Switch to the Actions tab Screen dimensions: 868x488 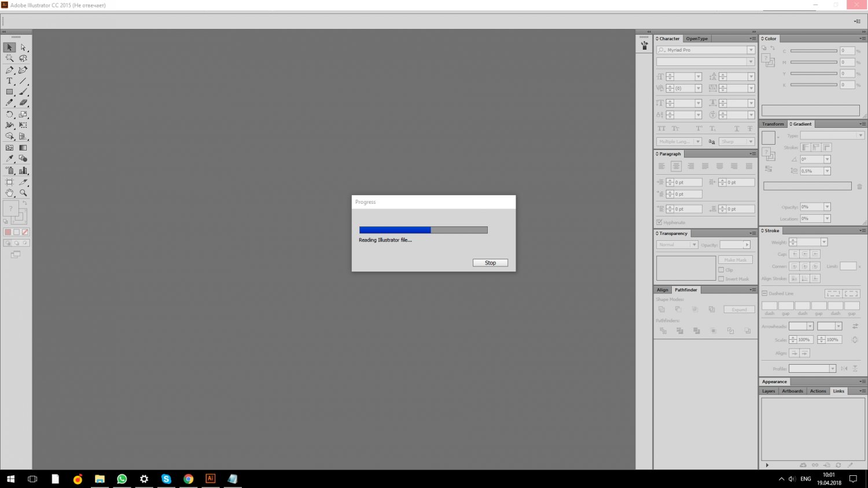click(x=818, y=391)
